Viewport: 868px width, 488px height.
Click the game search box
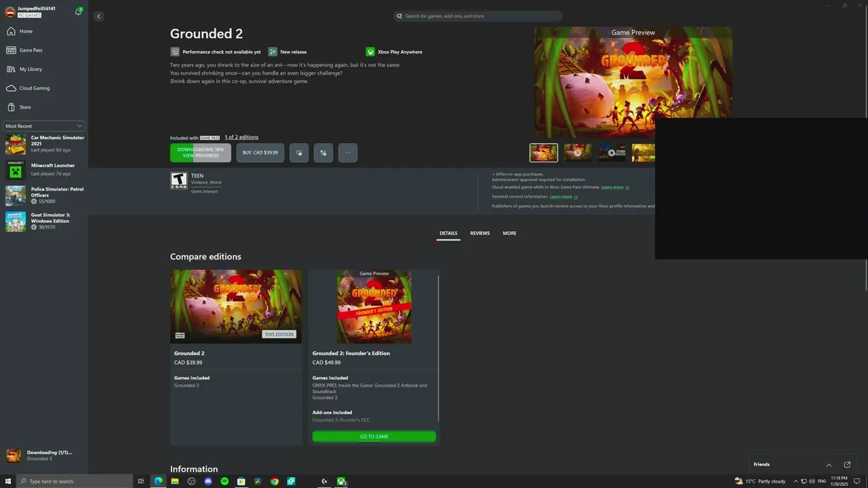pyautogui.click(x=478, y=16)
